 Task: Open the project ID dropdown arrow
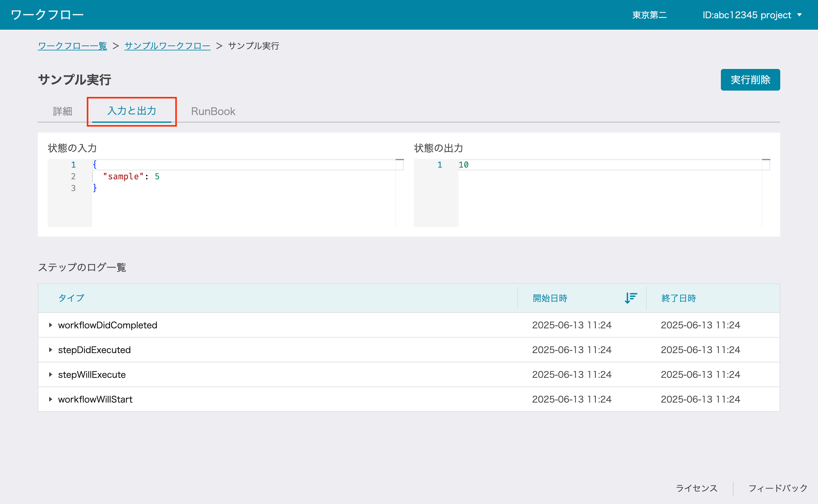pyautogui.click(x=799, y=15)
